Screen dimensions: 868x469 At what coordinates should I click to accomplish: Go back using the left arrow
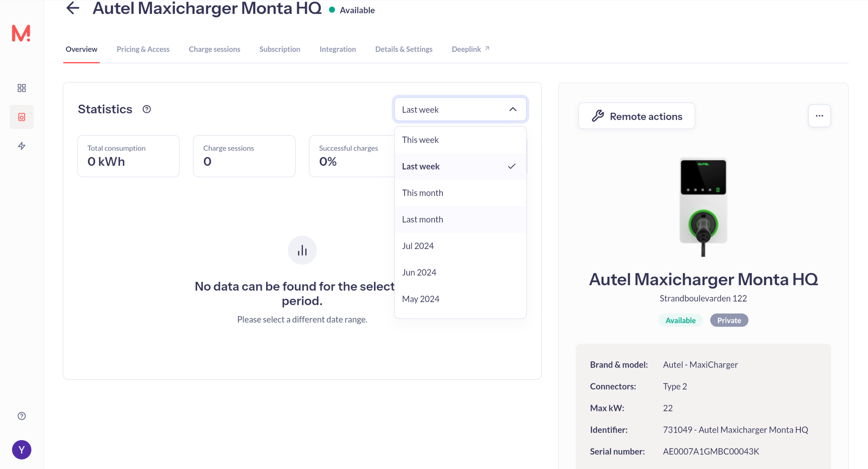point(73,8)
